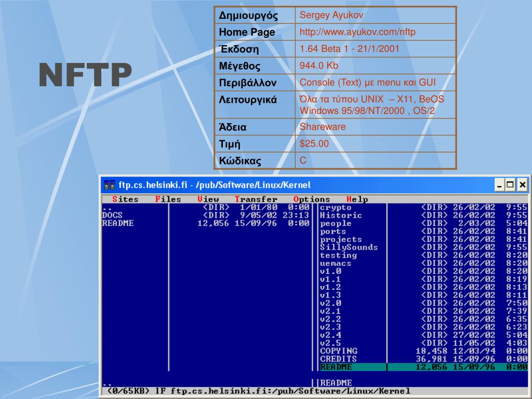Screen dimensions: 532x399
Task: Open the Help menu
Action: pyautogui.click(x=357, y=199)
